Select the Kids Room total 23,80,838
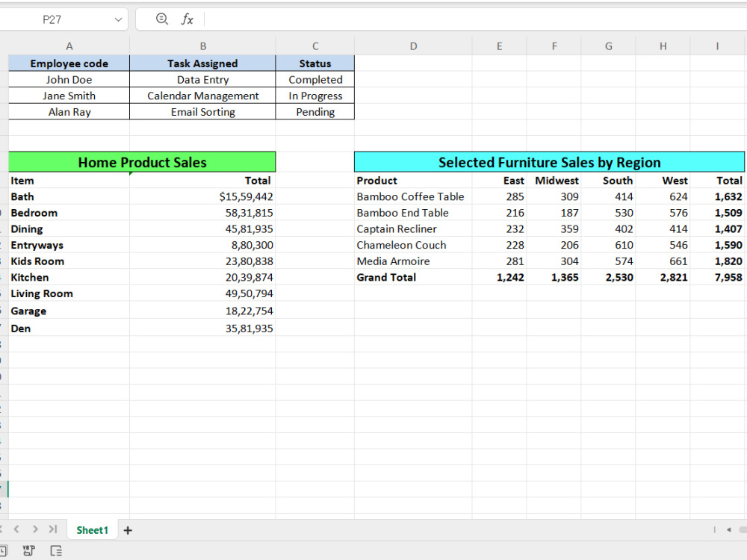This screenshot has height=560, width=747. (202, 261)
